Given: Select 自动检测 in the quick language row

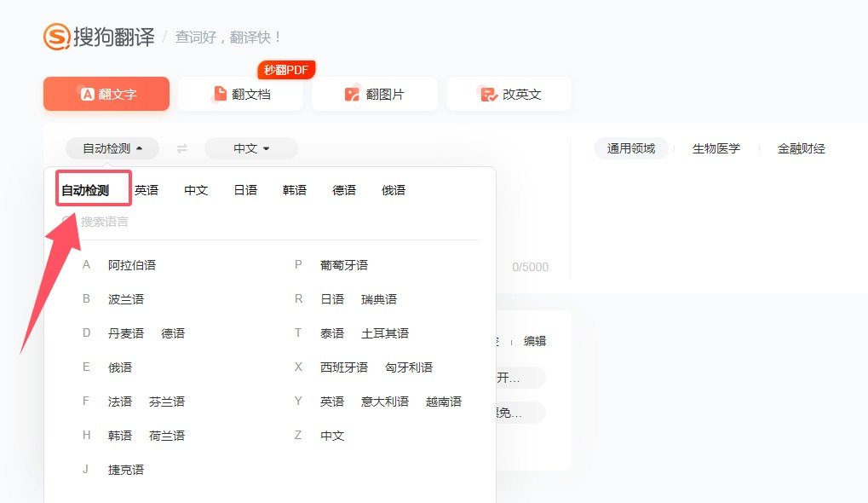Looking at the screenshot, I should coord(85,190).
